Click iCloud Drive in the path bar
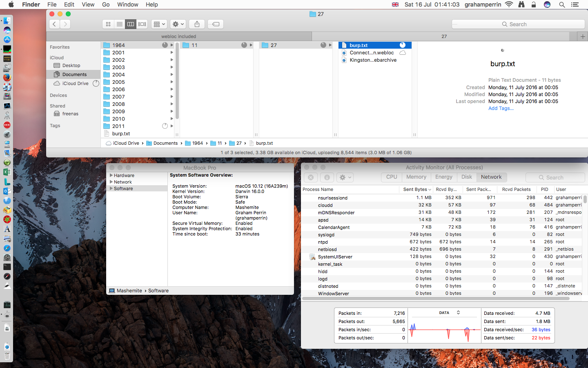 122,143
